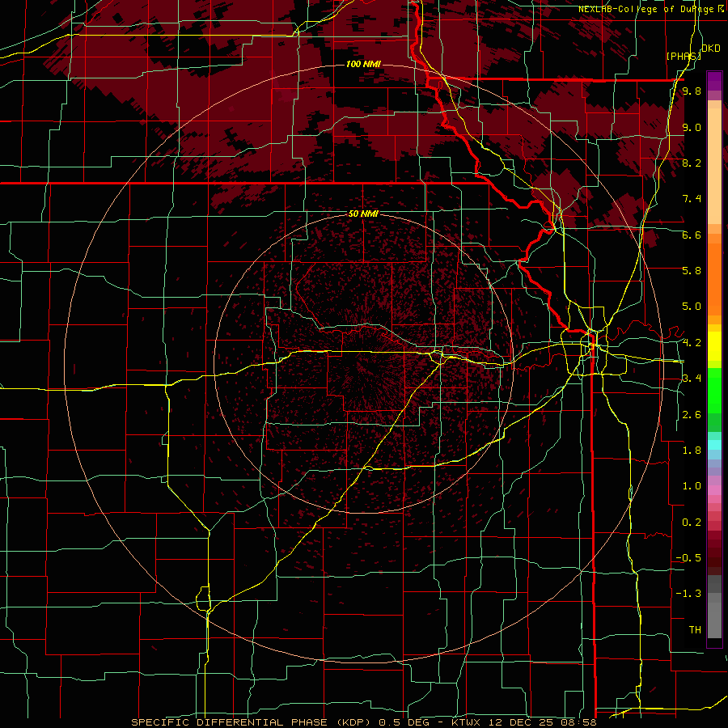Click the 9.0 value on the scale
This screenshot has height=728, width=728.
pos(692,128)
